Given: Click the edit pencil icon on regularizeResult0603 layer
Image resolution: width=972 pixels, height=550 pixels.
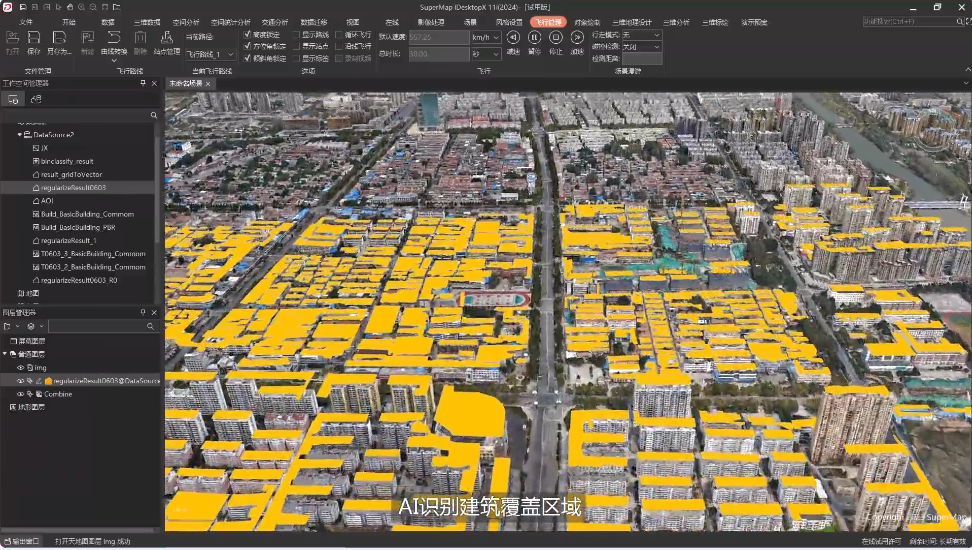Looking at the screenshot, I should 38,381.
